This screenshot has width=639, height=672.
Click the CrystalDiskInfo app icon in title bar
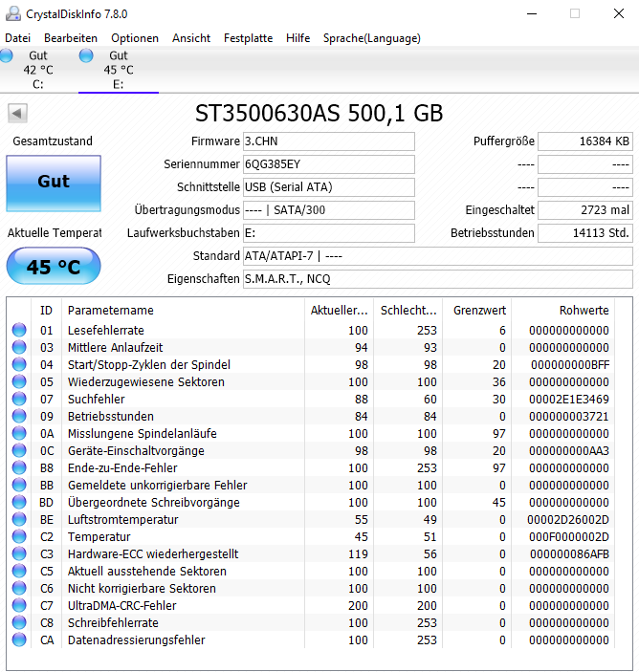pos(12,14)
